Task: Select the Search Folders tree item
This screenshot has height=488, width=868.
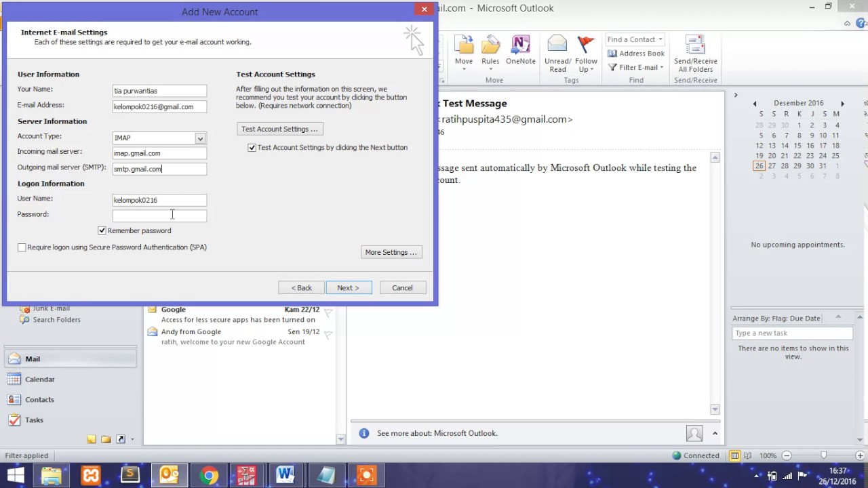Action: click(x=56, y=320)
